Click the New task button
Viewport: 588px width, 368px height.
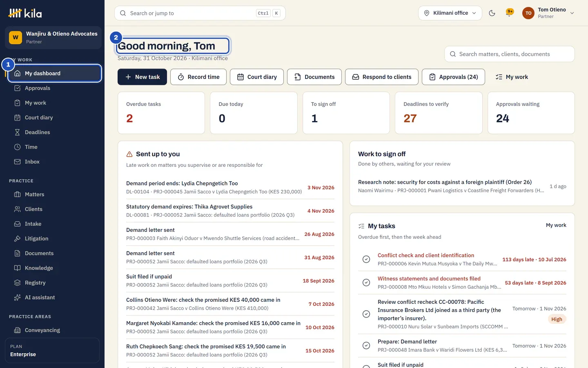[x=142, y=77]
